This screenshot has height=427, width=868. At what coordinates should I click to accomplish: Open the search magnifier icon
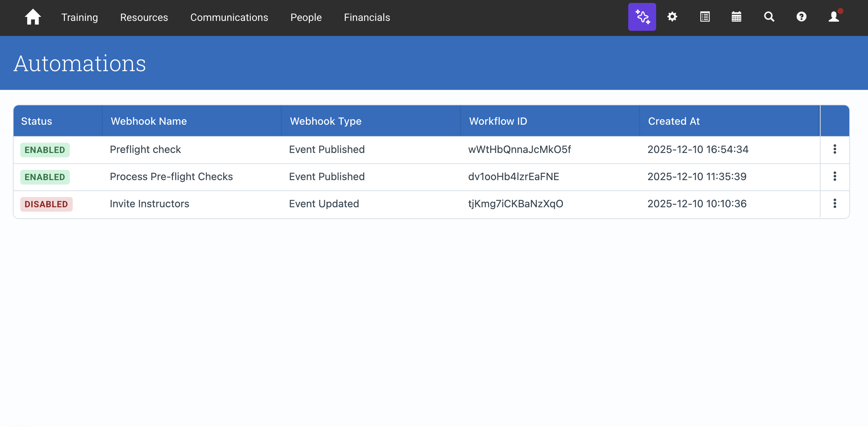click(x=769, y=17)
